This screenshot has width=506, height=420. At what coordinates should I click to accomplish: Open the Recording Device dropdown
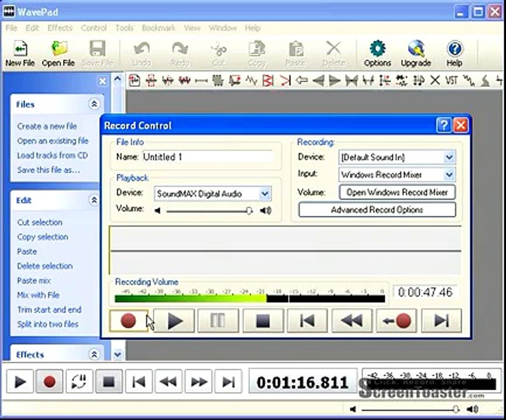click(x=449, y=157)
